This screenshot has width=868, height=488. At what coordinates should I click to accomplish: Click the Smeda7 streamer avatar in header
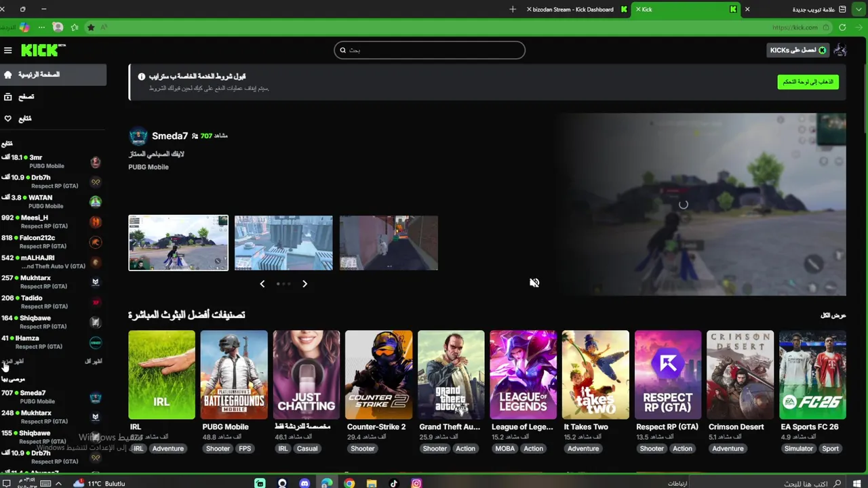pos(138,136)
